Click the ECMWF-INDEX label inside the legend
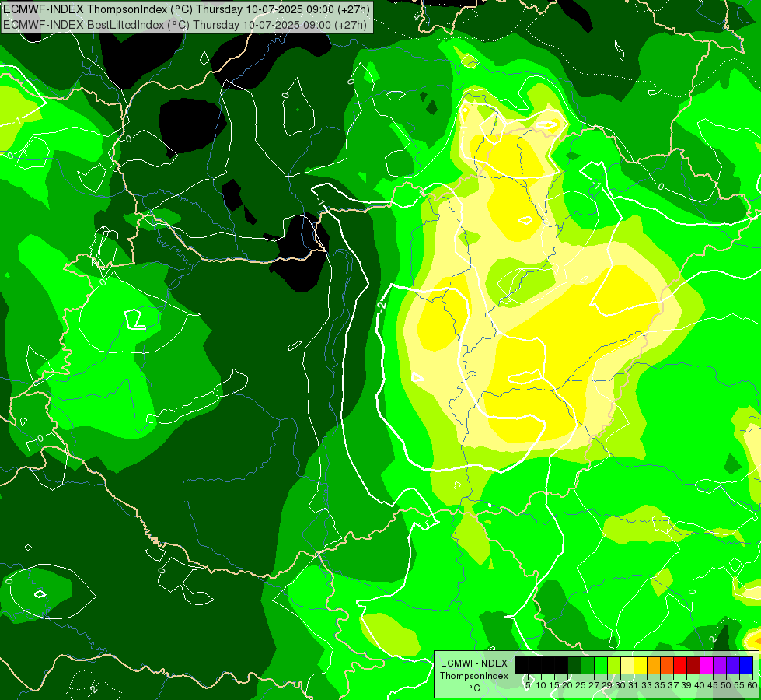 point(474,663)
